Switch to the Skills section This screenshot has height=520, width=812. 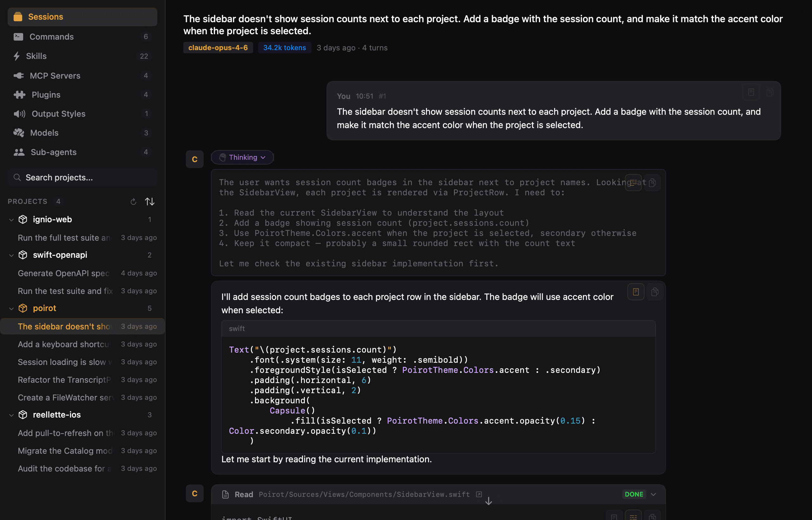tap(36, 56)
